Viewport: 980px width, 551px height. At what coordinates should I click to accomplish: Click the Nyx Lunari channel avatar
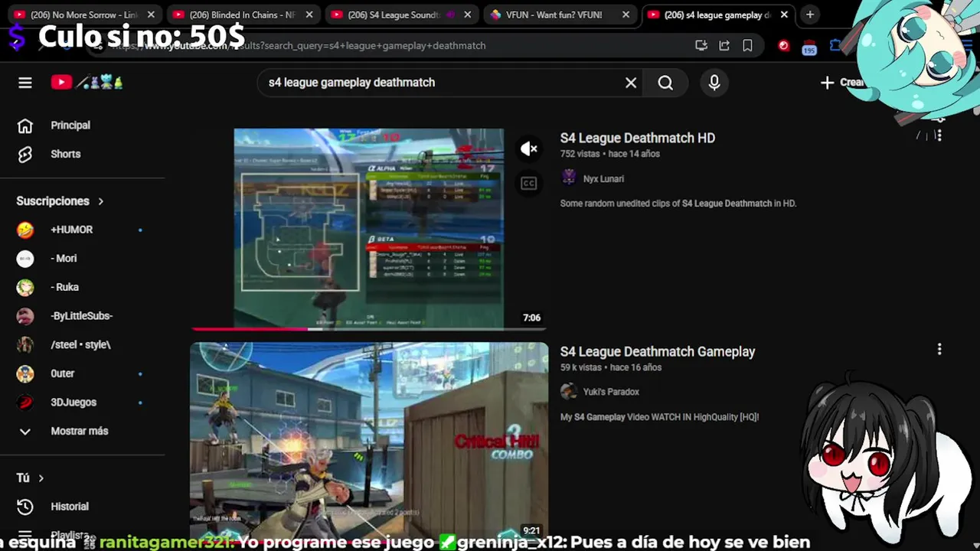569,178
